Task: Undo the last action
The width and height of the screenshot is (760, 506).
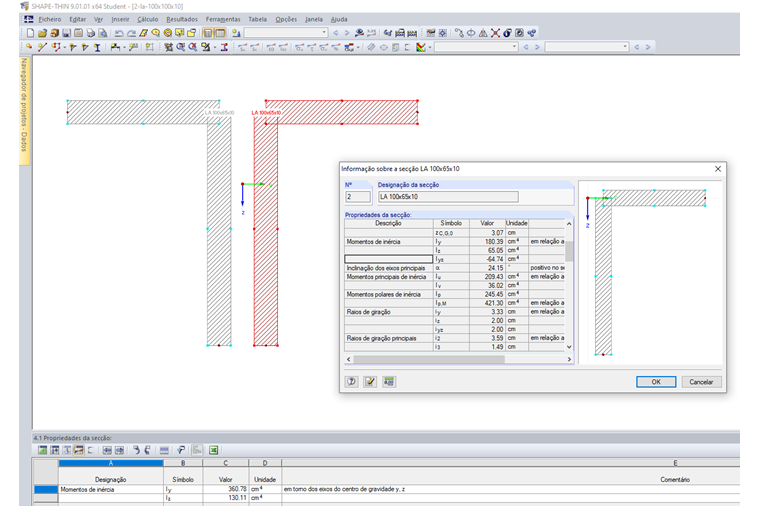Action: 119,33
